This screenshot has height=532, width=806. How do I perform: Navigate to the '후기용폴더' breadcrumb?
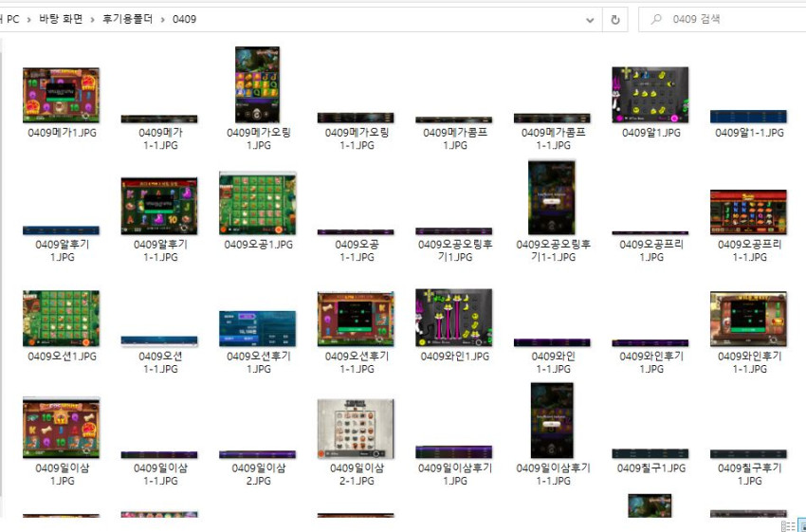pos(127,20)
